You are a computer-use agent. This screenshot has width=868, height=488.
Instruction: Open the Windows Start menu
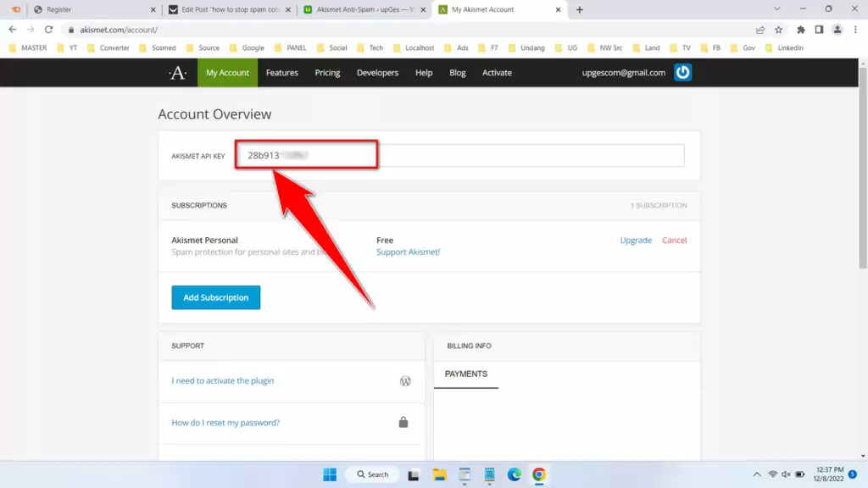330,474
